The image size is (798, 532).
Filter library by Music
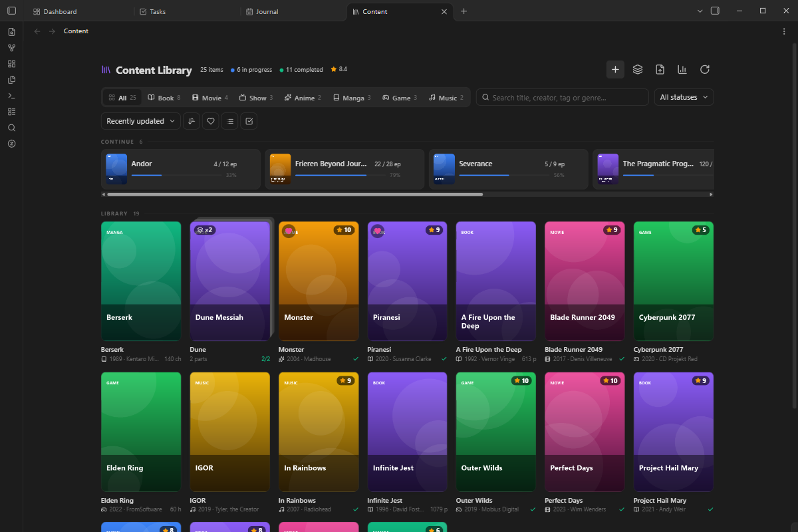[x=446, y=98]
